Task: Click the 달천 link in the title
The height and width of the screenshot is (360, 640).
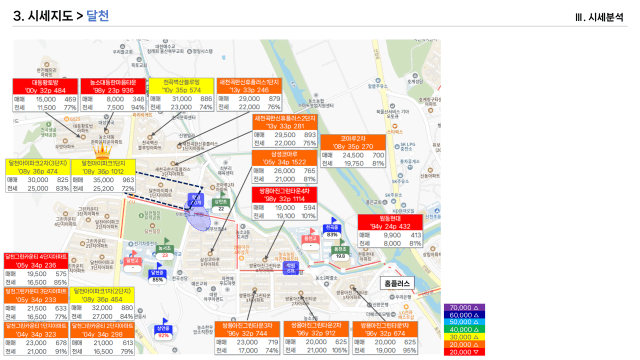Action: (x=98, y=16)
